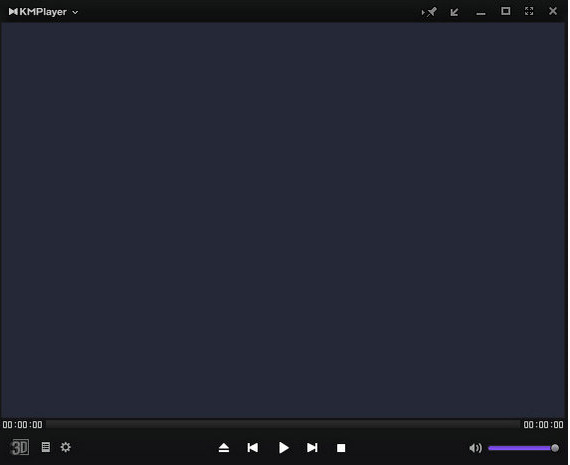
Task: Toggle always-on-top with the pin icon
Action: click(x=429, y=12)
